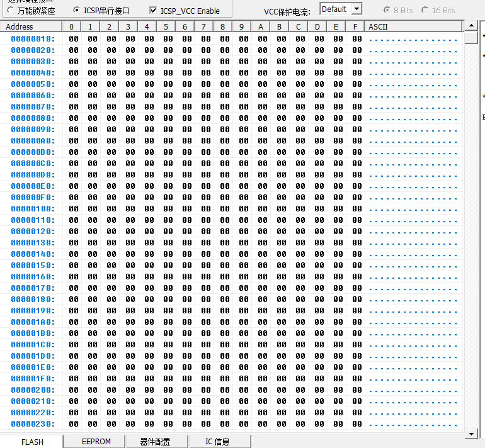Toggle the ICSP_VCC Enable checkbox

(x=152, y=11)
